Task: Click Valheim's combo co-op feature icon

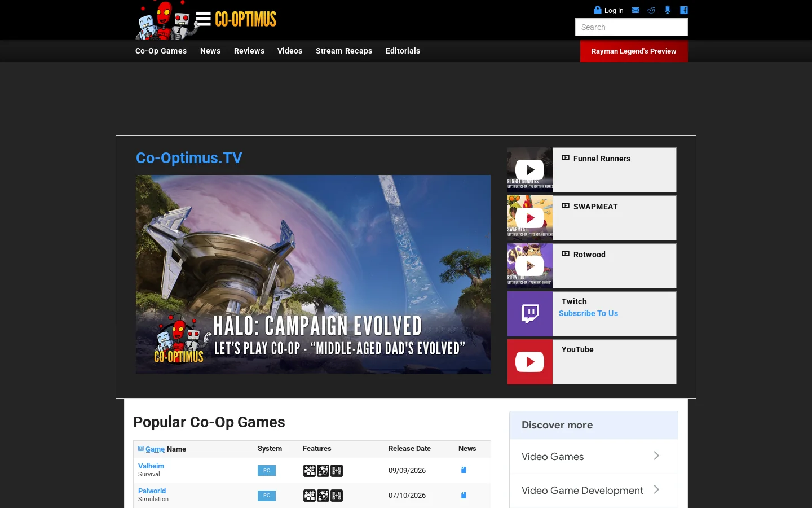Action: point(337,471)
